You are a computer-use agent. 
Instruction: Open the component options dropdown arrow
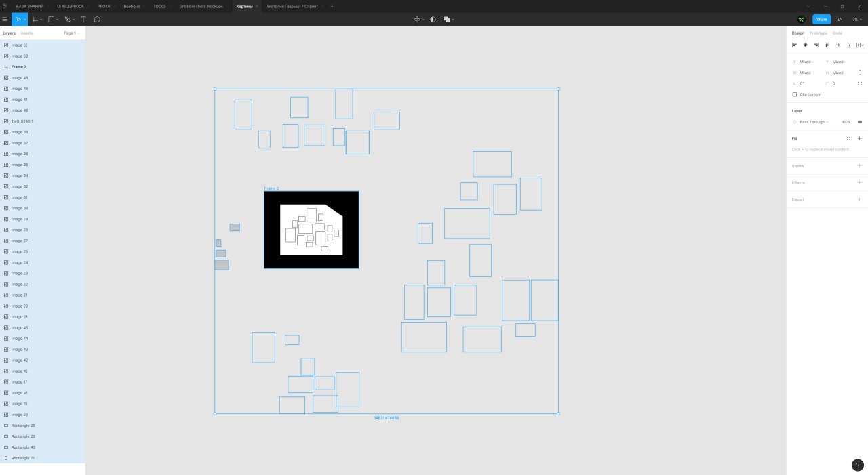(424, 20)
